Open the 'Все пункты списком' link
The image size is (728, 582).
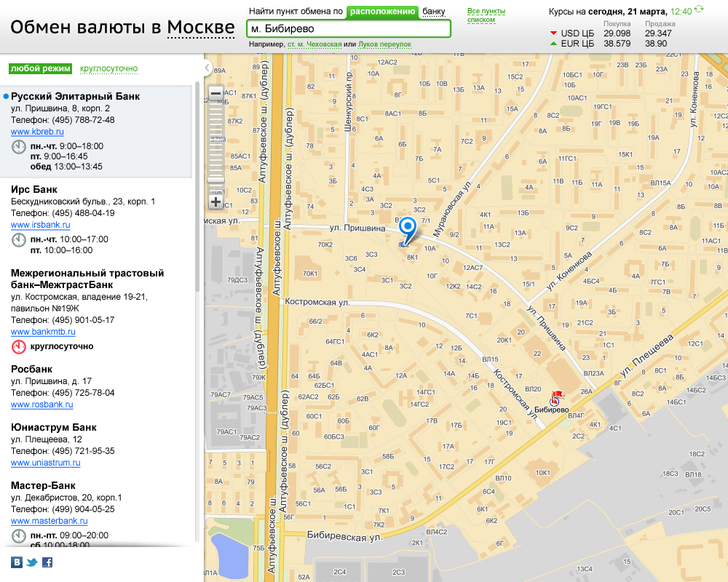pos(486,15)
